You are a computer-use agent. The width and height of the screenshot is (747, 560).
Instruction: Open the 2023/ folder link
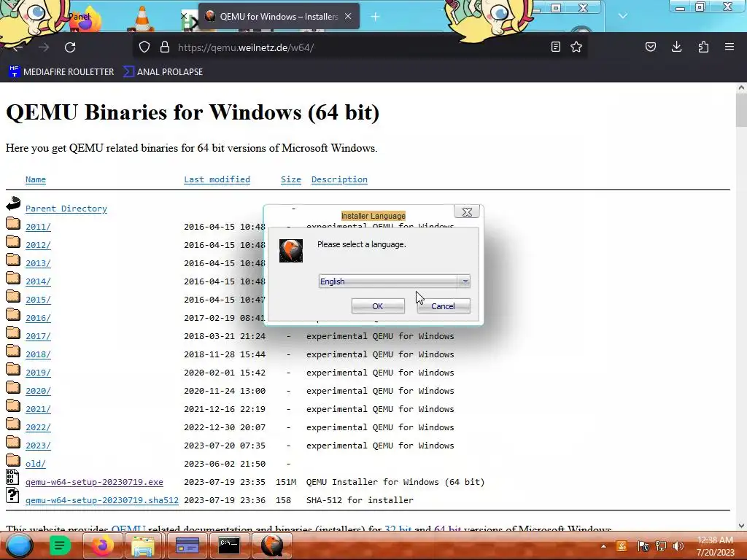click(x=38, y=446)
